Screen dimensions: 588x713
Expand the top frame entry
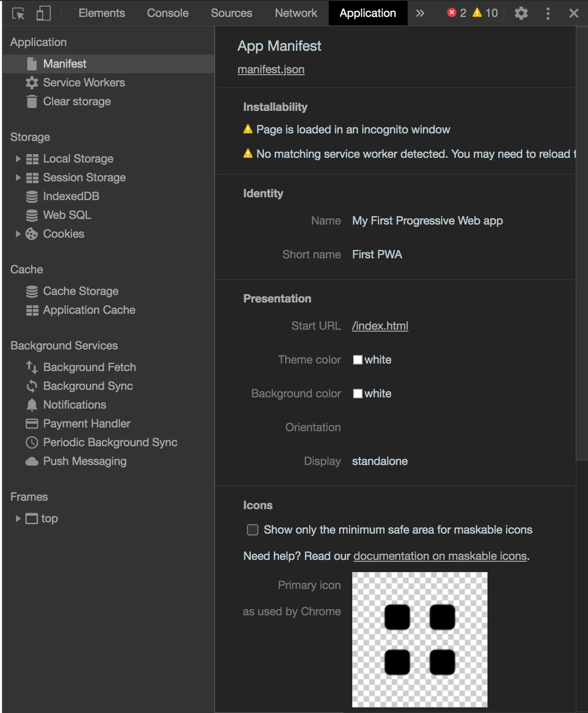coord(18,519)
